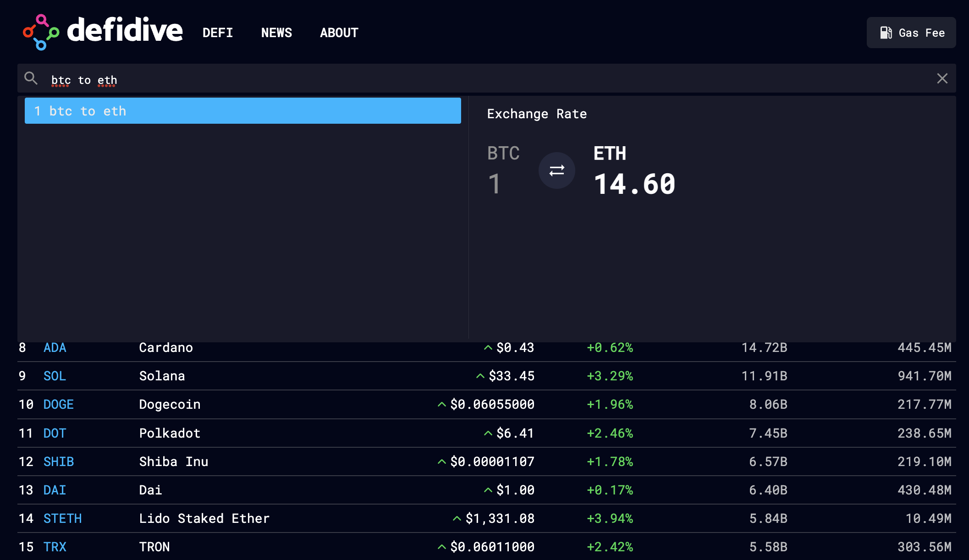Click the up-arrow icon beside $6.41

pos(488,434)
